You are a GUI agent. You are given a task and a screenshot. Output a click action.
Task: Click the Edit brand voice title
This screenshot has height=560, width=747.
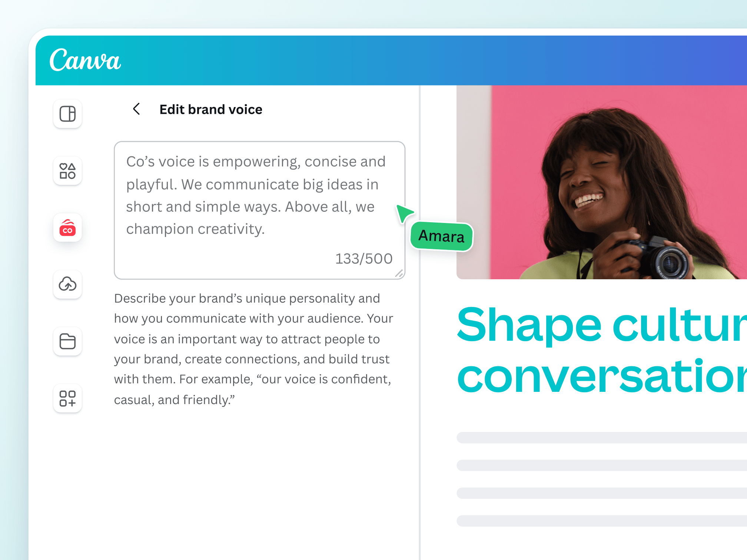point(211,109)
